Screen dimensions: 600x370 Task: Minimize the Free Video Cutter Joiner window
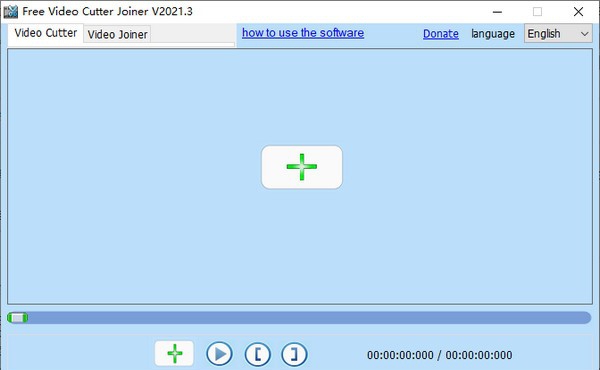click(497, 12)
